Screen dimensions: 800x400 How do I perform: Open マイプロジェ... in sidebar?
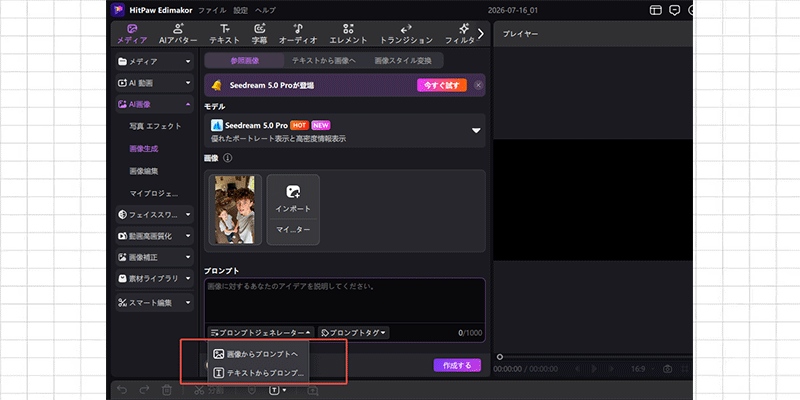[154, 194]
